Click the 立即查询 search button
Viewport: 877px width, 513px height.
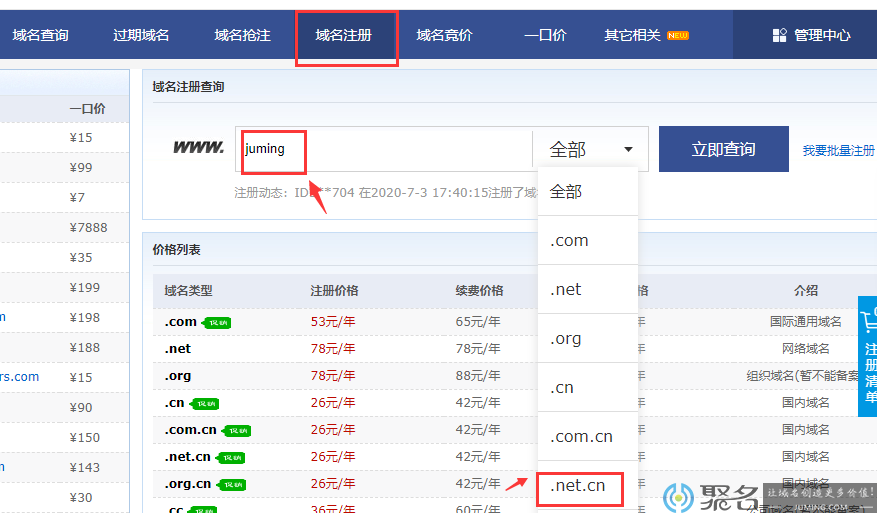coord(724,149)
